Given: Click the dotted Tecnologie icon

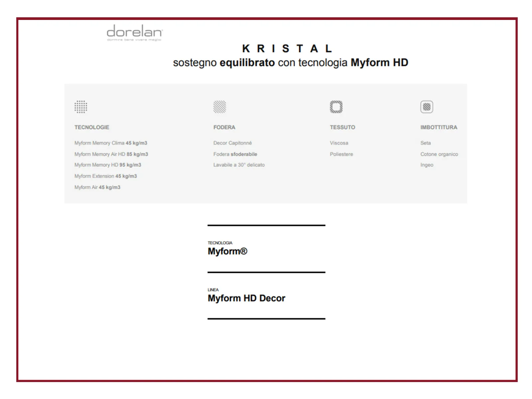Looking at the screenshot, I should (x=81, y=107).
